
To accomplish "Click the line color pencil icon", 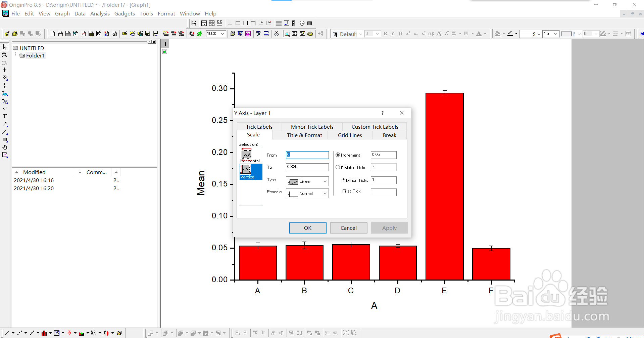I will 510,34.
